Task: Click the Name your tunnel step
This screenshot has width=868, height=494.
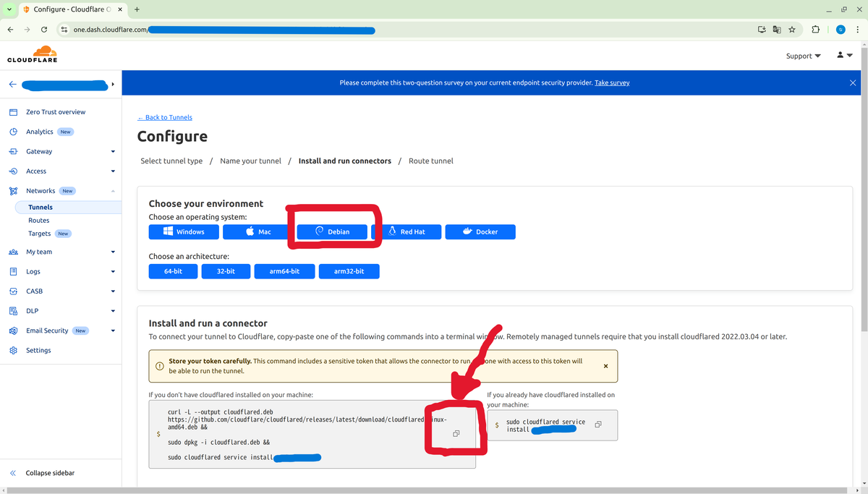Action: (x=250, y=161)
